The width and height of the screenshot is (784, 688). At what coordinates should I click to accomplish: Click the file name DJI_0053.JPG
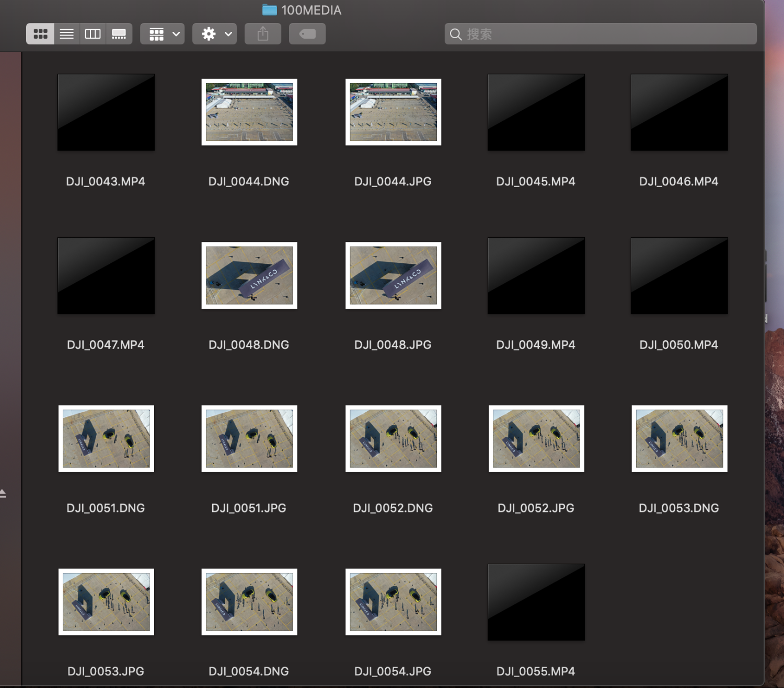point(106,671)
